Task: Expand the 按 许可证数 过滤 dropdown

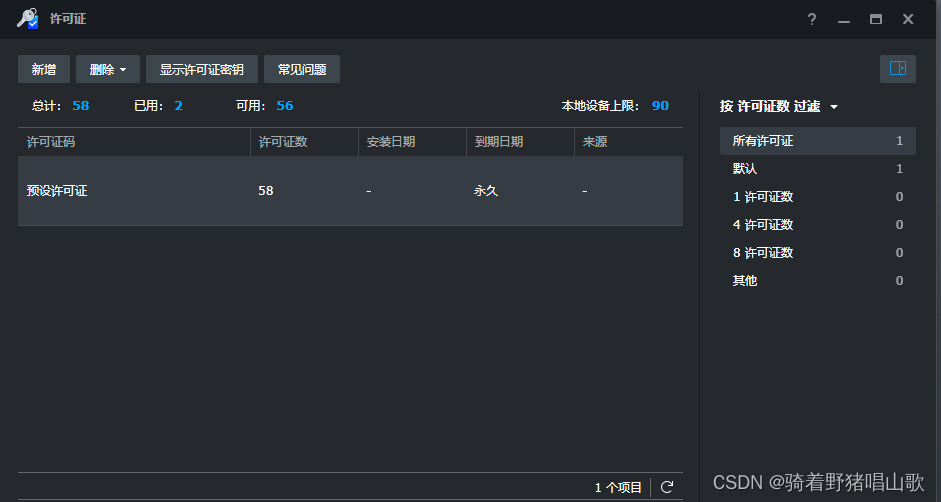Action: click(778, 106)
